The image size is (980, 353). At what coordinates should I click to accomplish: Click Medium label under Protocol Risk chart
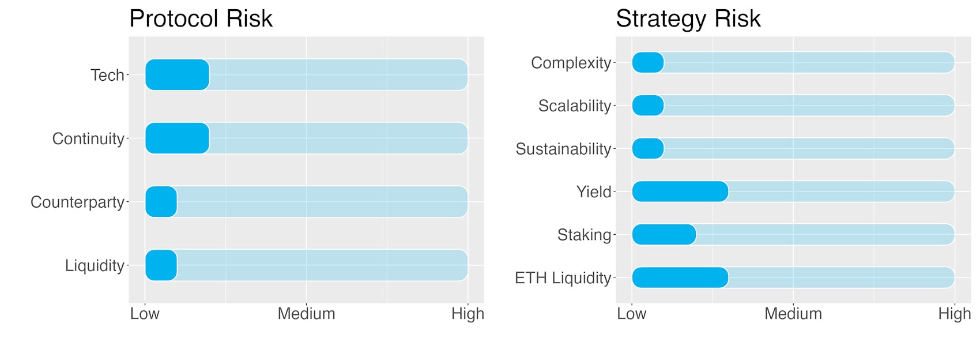click(306, 314)
